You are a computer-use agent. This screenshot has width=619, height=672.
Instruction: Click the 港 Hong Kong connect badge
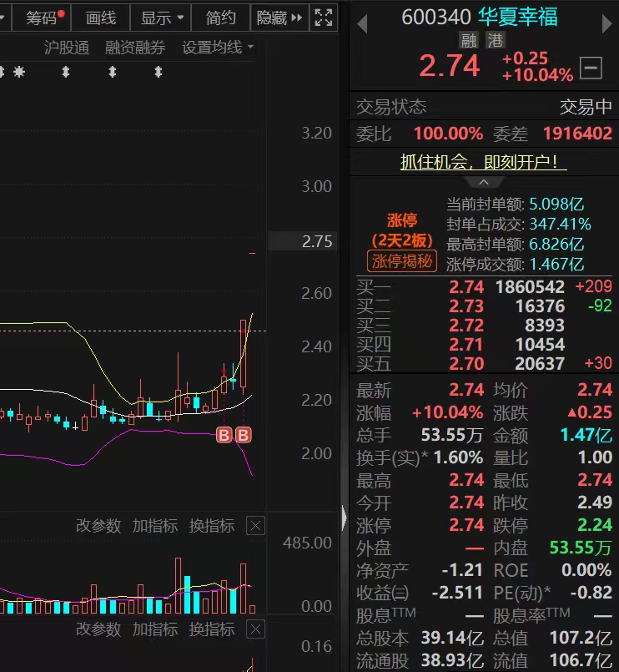(x=496, y=40)
